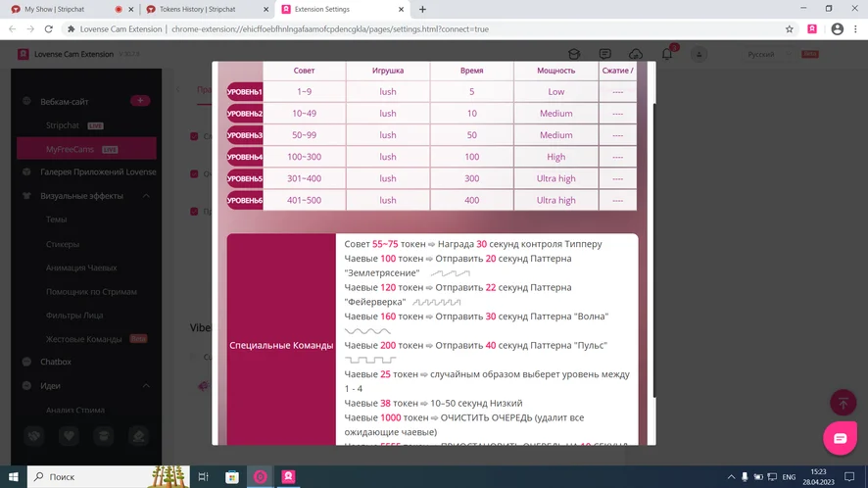Image resolution: width=868 pixels, height=488 pixels.
Task: Click the plus button beside Вебкам-сайт
Action: 139,101
